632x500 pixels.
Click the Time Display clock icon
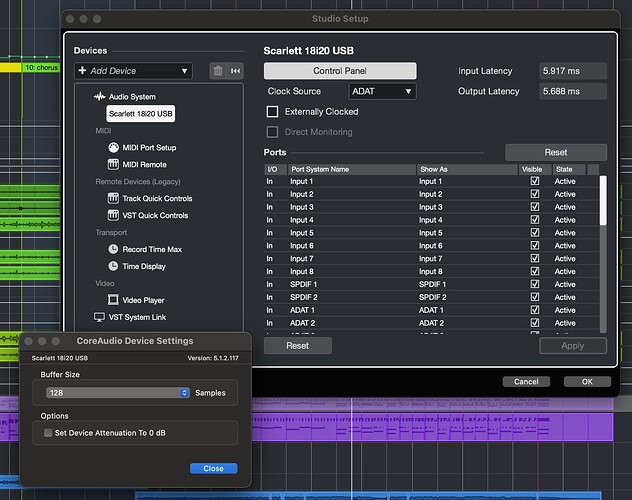pyautogui.click(x=113, y=266)
